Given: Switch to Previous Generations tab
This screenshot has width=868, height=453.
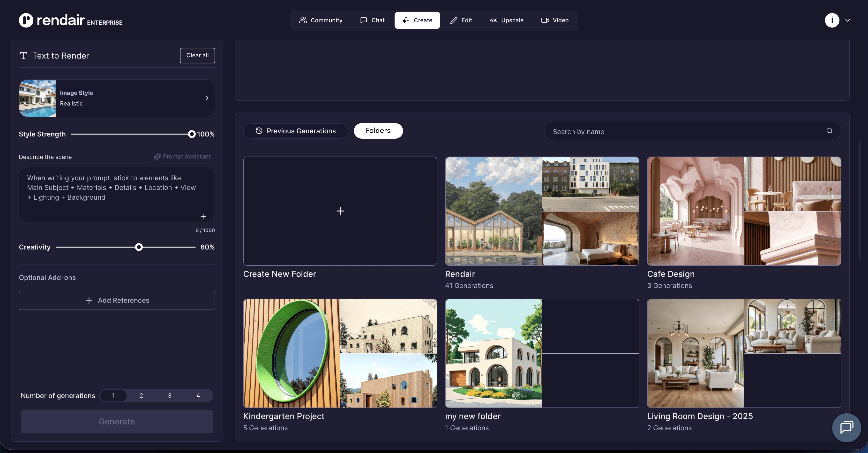Looking at the screenshot, I should coord(296,131).
